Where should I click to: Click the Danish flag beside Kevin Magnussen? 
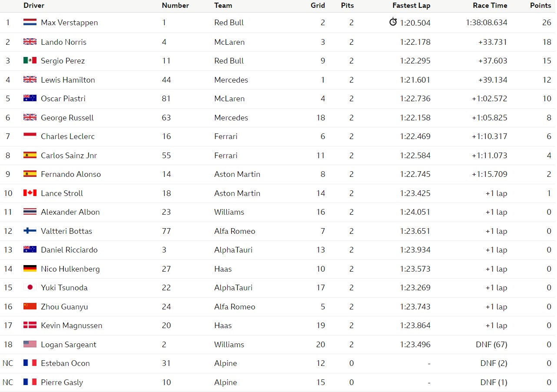pos(30,325)
